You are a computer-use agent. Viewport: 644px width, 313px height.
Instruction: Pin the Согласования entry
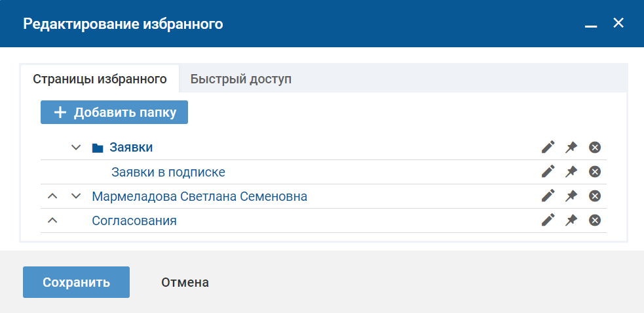tap(571, 220)
